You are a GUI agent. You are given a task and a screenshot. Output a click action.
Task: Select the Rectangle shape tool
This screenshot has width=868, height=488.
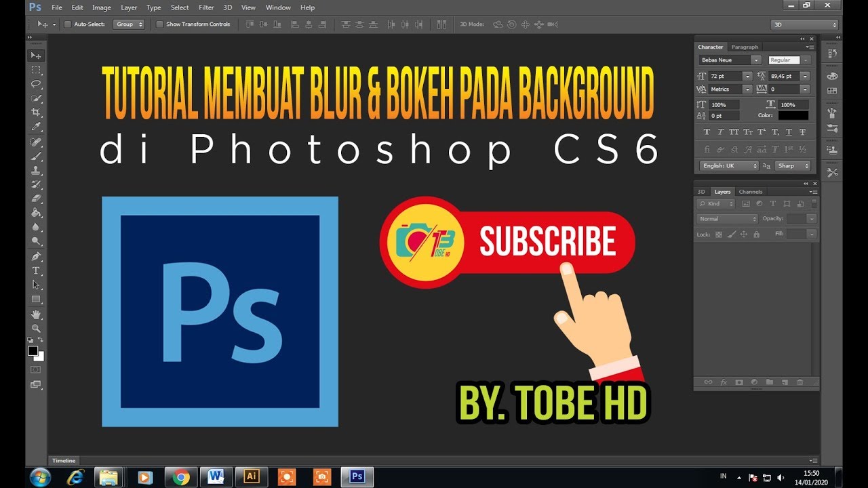(36, 300)
